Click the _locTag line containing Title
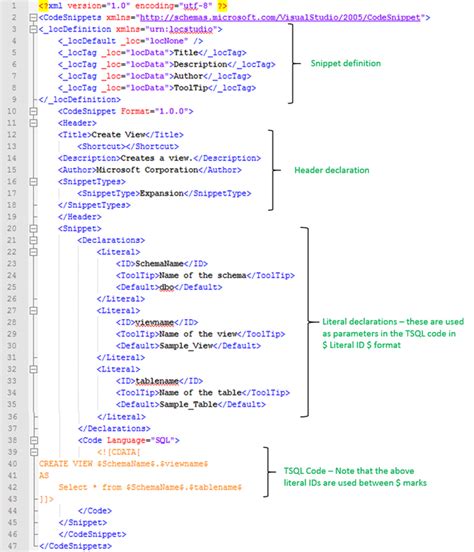 [152, 52]
